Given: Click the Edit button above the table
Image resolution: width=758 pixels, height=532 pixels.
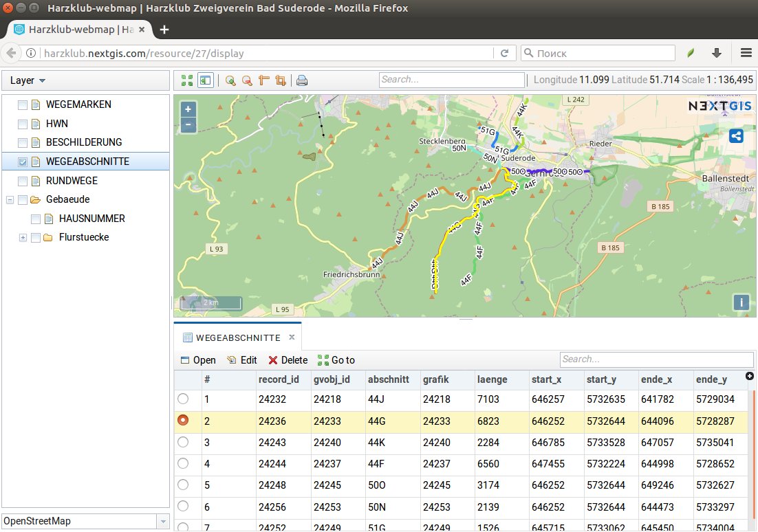Looking at the screenshot, I should tap(242, 359).
